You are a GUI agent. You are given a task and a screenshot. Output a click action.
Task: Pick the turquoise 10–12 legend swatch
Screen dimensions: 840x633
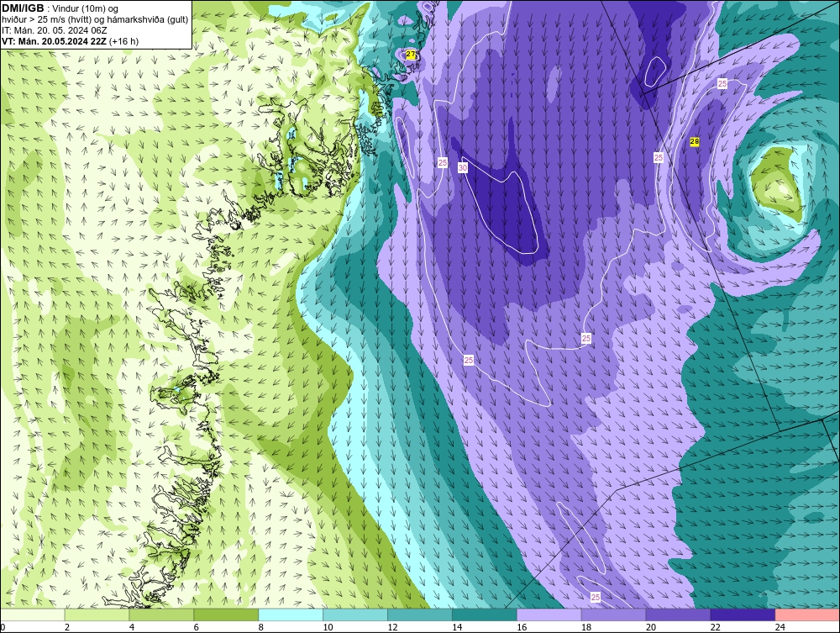(x=355, y=615)
